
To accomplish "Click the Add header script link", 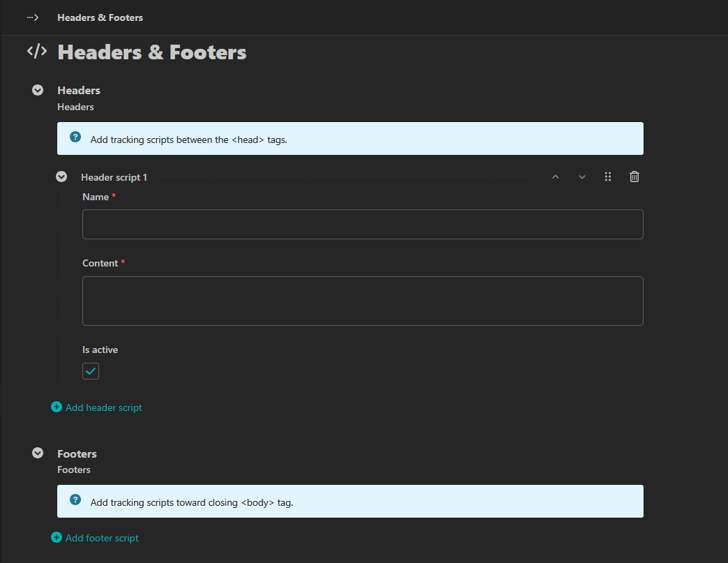I will click(103, 407).
